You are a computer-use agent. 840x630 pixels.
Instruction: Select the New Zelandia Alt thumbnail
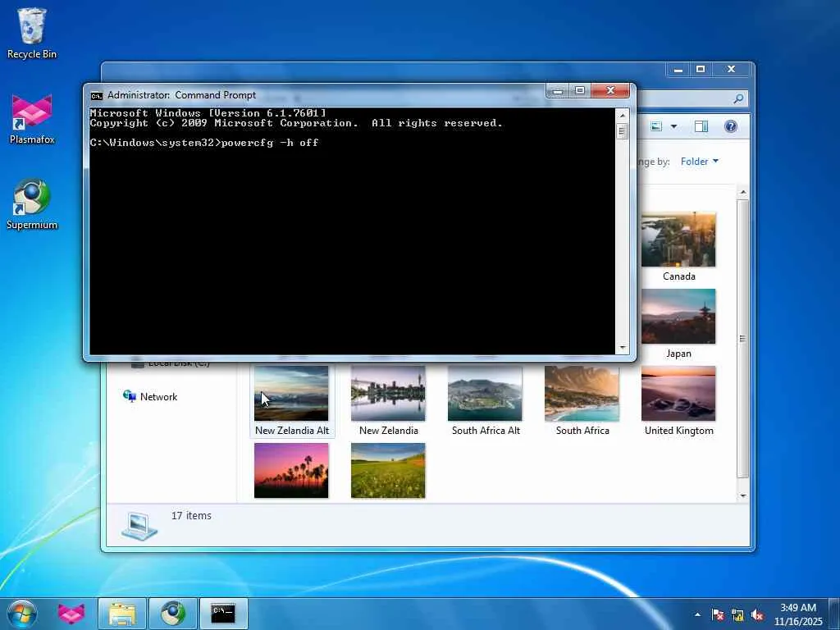click(x=291, y=393)
